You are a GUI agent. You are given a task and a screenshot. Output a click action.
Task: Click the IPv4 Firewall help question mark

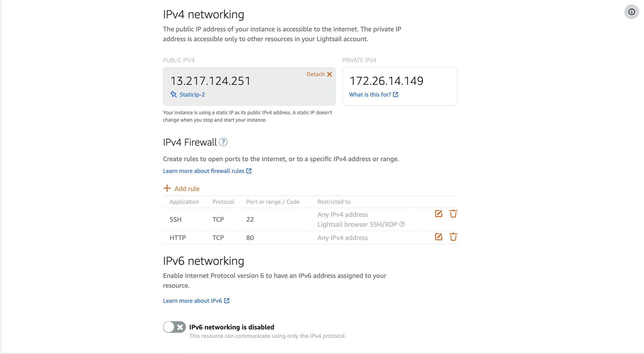tap(223, 142)
